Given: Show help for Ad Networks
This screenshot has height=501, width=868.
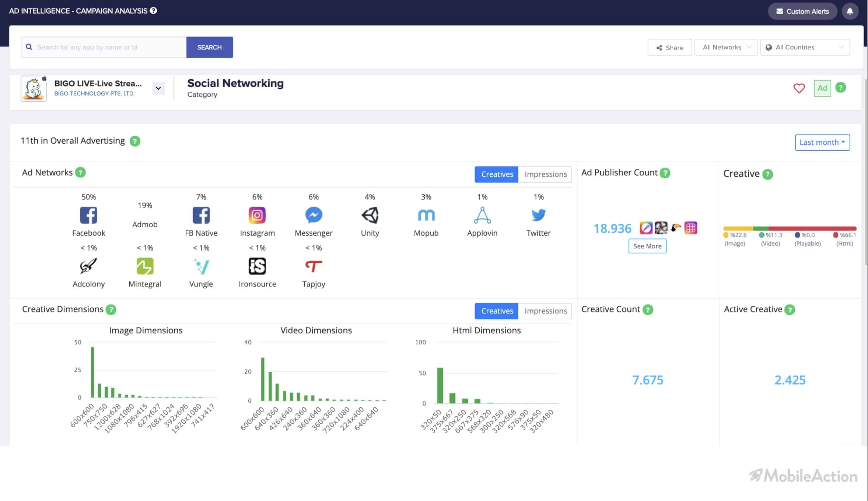Looking at the screenshot, I should click(x=80, y=172).
